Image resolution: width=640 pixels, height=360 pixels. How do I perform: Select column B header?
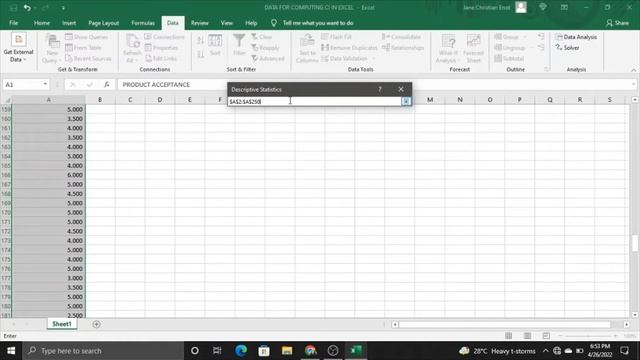pyautogui.click(x=100, y=100)
